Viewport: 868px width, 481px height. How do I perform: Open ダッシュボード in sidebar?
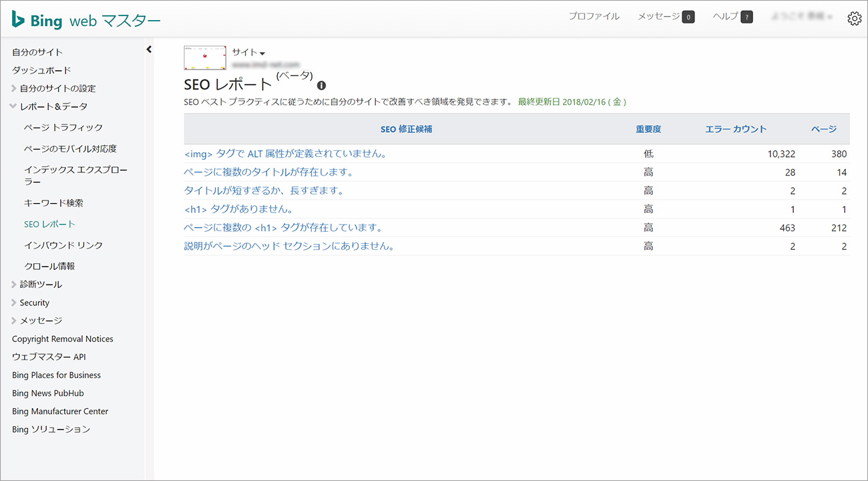coord(41,70)
